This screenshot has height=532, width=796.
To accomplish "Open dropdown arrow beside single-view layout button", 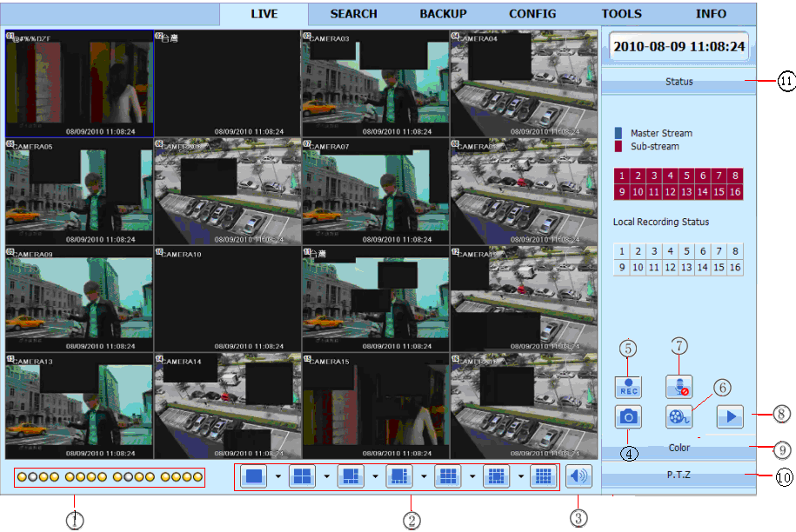I will [278, 476].
